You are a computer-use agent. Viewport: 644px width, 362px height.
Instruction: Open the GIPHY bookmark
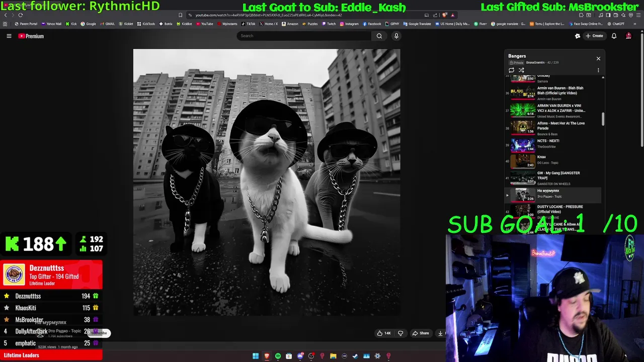(392, 24)
